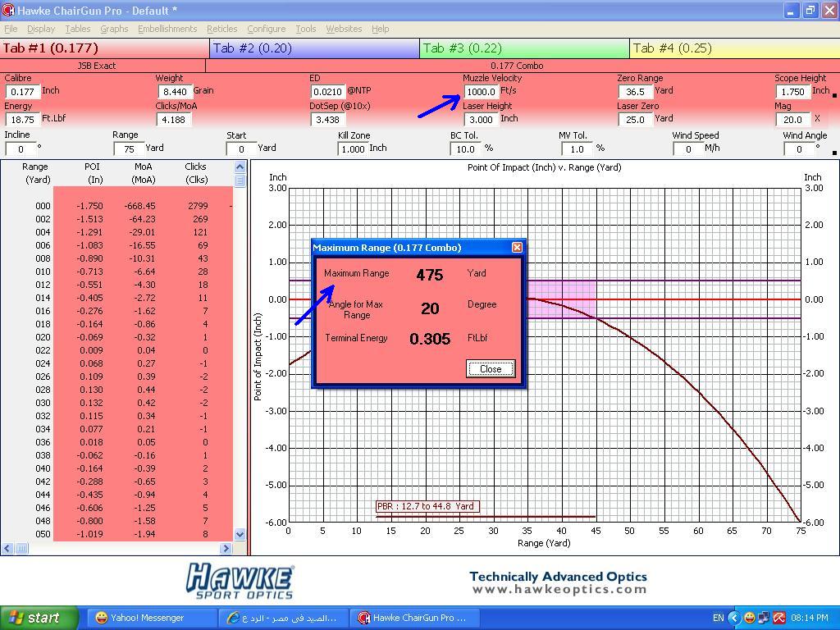Click the Hawke Sport Optics logo
Viewport: 840px width, 630px height.
[240, 581]
